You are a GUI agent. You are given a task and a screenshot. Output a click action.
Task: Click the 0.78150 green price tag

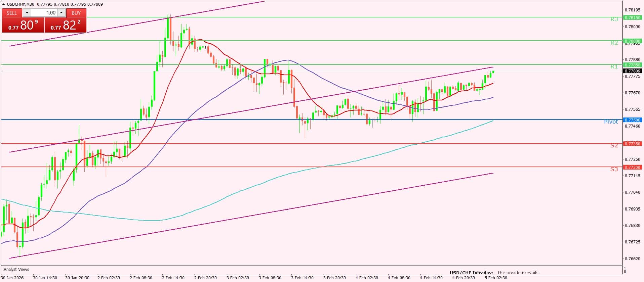click(x=632, y=17)
